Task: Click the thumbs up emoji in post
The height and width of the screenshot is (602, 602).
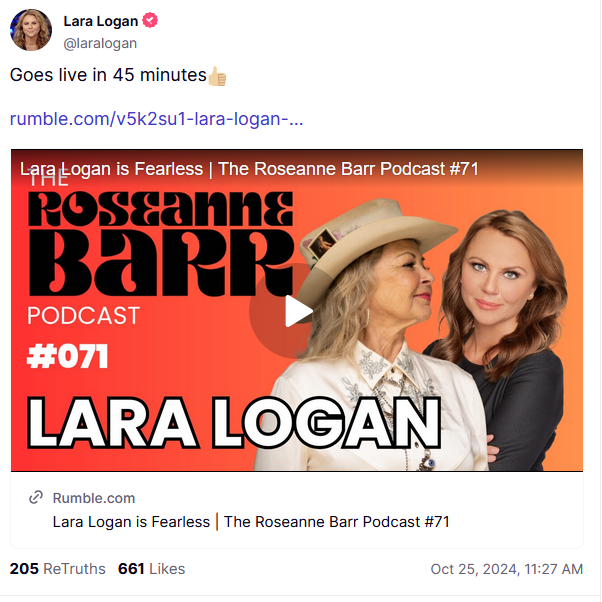Action: pos(217,76)
